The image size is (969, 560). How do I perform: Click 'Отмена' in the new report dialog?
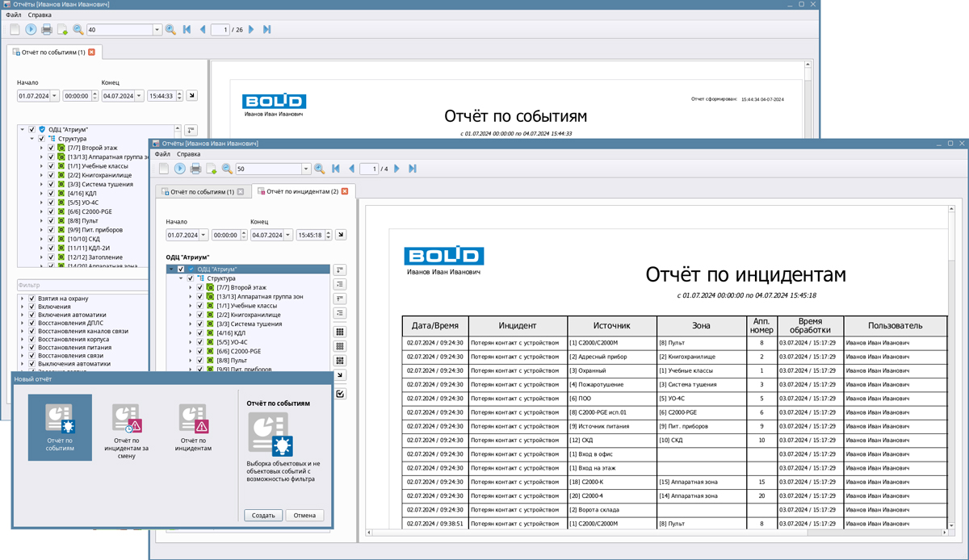(x=304, y=515)
